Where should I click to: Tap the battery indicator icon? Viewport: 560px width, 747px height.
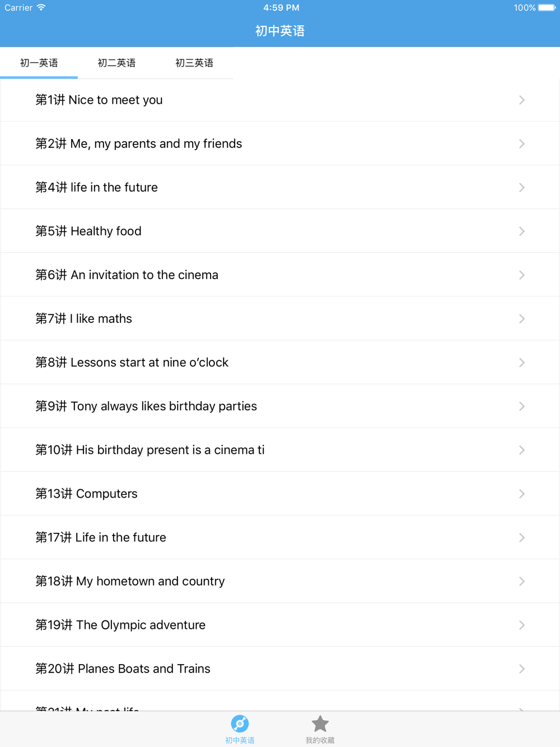click(547, 8)
